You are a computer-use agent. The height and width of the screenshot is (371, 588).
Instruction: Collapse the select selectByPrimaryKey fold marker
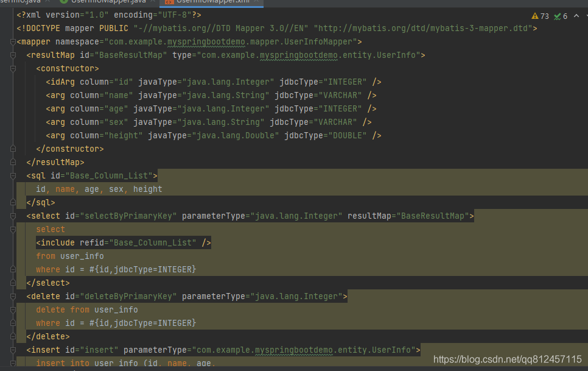pos(13,216)
